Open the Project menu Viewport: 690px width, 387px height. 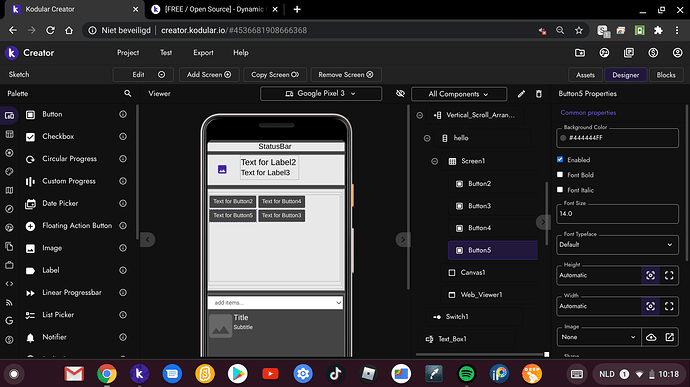click(x=128, y=53)
